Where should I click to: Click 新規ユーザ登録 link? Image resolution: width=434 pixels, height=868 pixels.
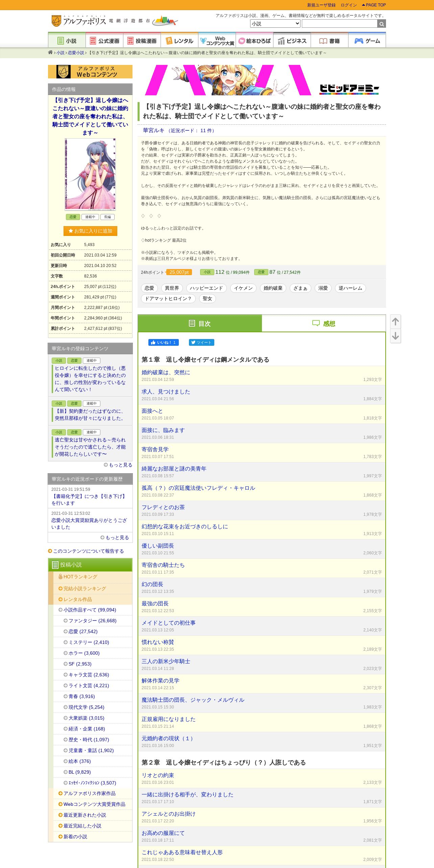[x=321, y=5]
